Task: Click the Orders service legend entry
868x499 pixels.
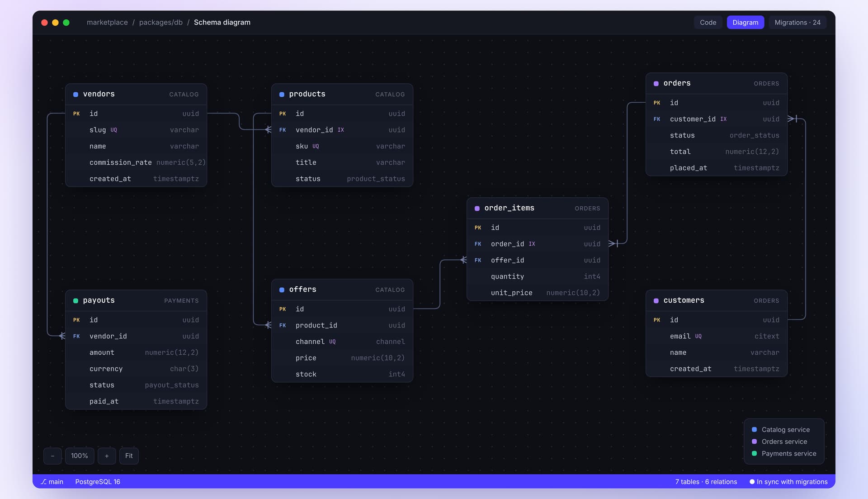Action: (x=779, y=442)
